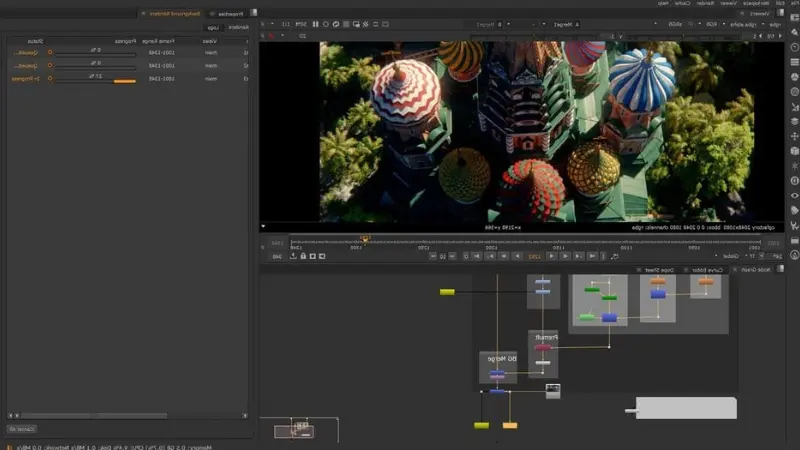Select the Premult node in graph
Viewport: 800px width, 450px height.
point(543,346)
